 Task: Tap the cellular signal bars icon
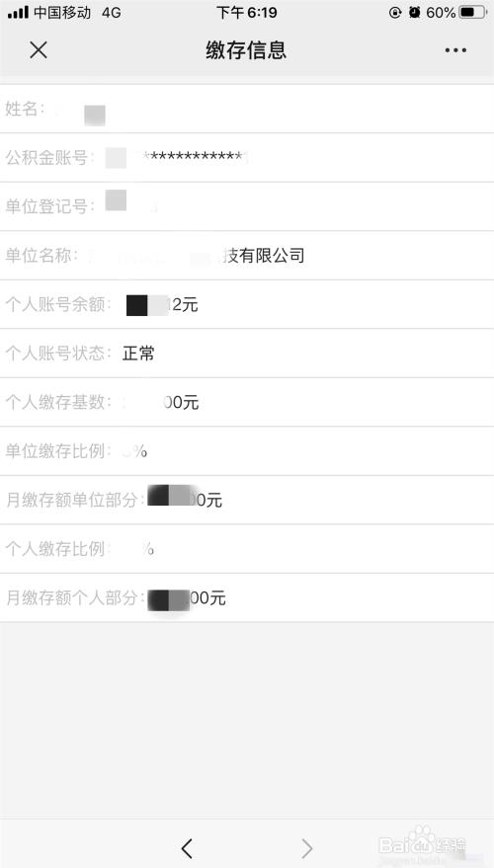tap(18, 12)
